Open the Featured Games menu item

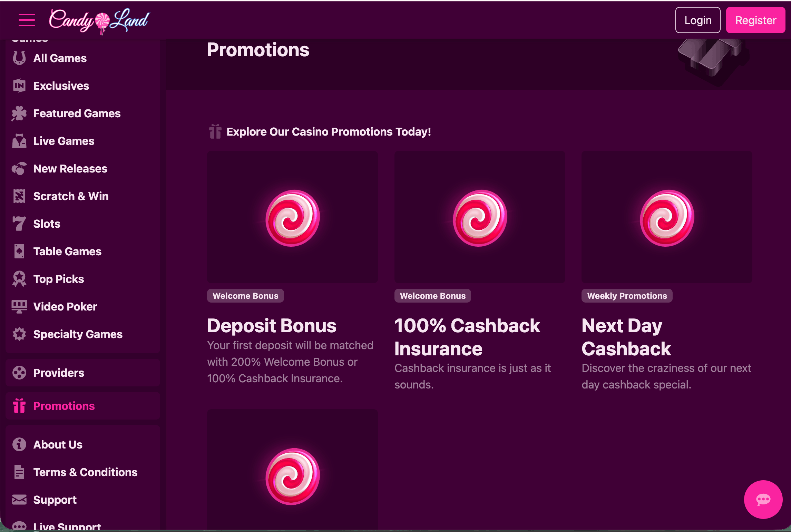[77, 113]
